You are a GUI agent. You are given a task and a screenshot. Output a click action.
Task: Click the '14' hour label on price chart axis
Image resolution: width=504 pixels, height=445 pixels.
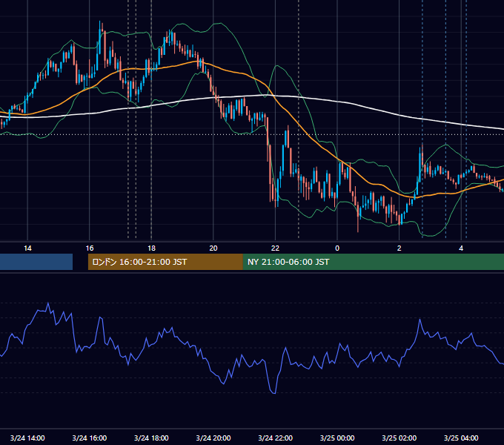pos(27,248)
